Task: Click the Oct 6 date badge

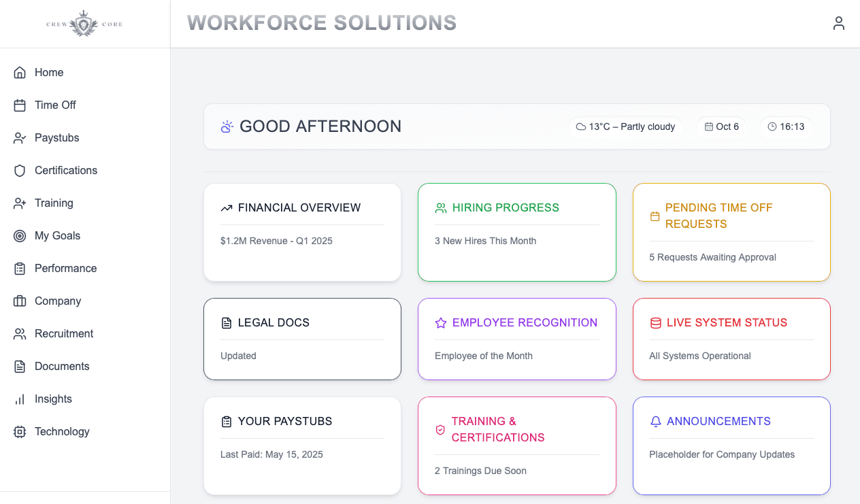Action: [x=721, y=127]
